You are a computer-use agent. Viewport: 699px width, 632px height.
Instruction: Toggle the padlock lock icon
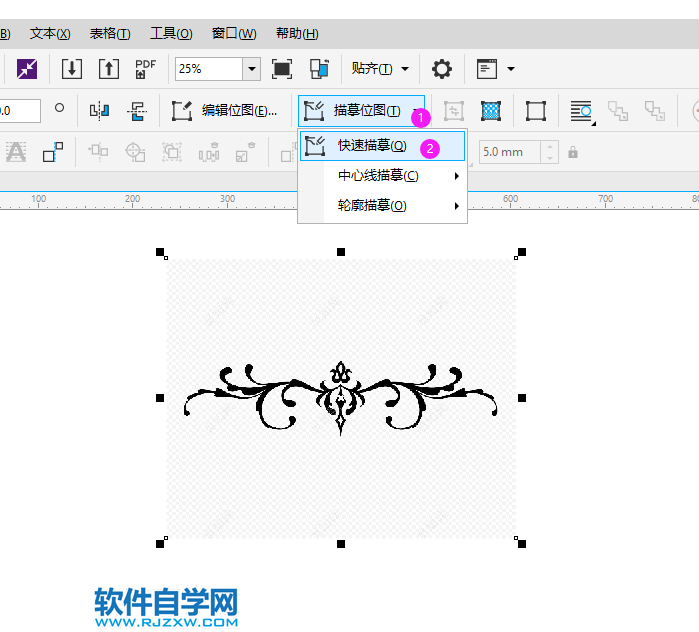[x=573, y=152]
